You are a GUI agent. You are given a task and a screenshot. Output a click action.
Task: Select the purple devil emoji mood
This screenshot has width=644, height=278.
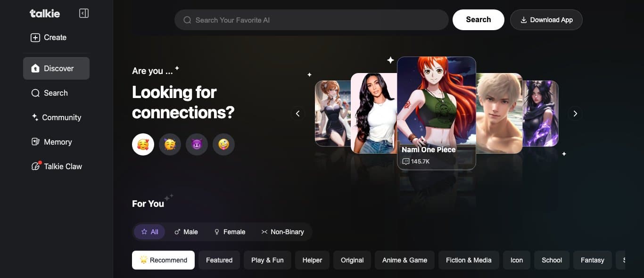click(x=197, y=144)
